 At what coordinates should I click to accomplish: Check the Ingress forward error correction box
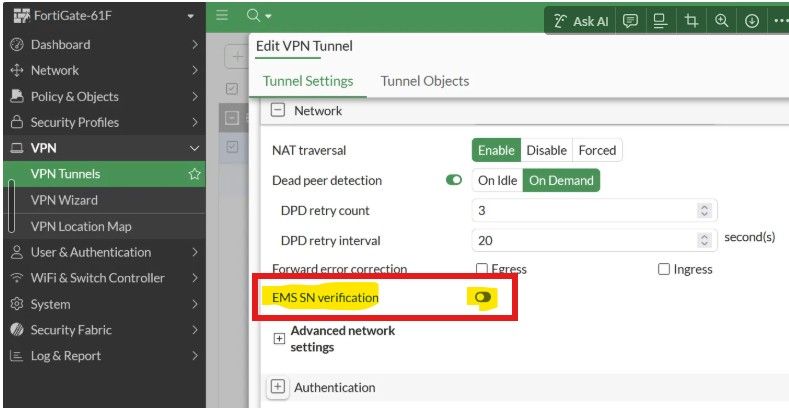tap(664, 269)
